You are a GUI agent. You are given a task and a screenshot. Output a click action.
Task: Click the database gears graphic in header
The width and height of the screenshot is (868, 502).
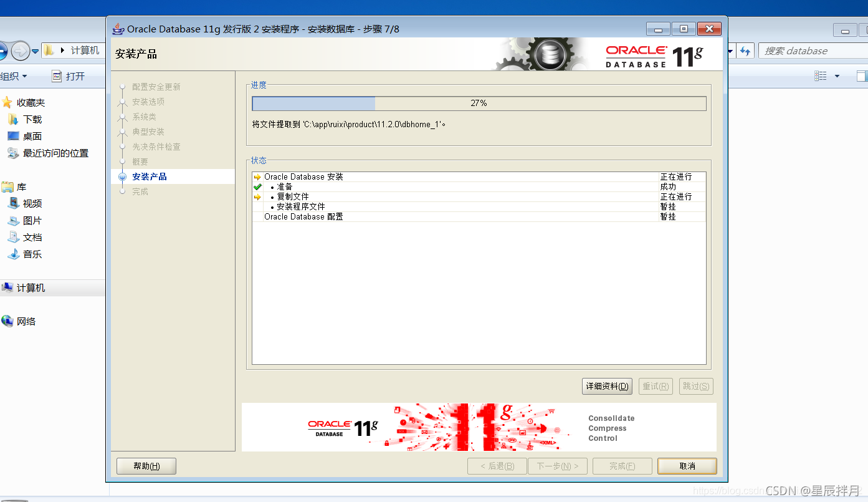(x=542, y=54)
